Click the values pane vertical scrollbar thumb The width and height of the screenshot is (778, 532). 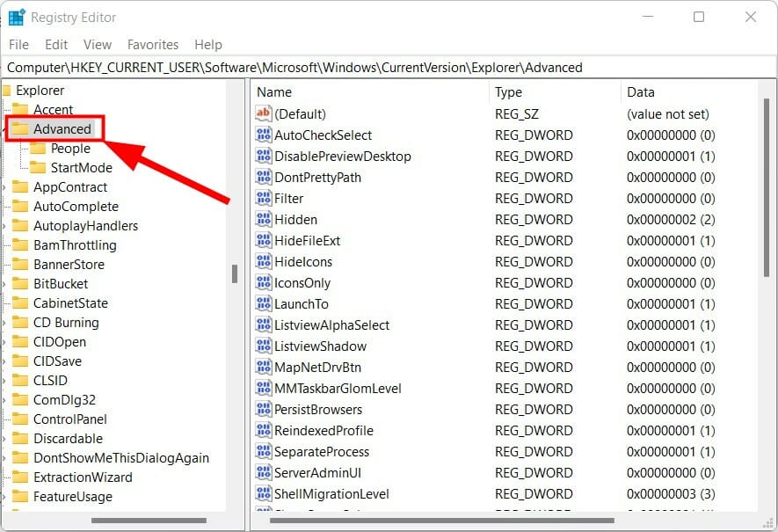(766, 187)
